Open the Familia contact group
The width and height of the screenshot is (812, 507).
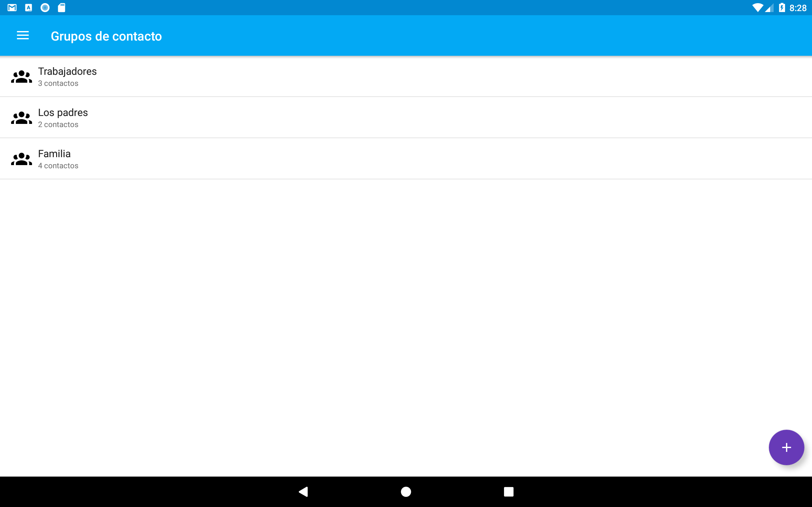[406, 159]
